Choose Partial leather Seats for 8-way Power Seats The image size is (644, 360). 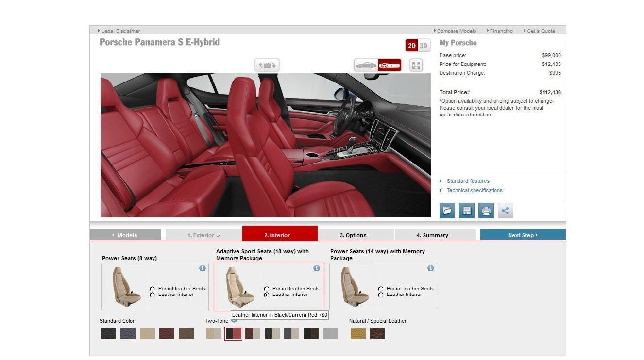(153, 289)
